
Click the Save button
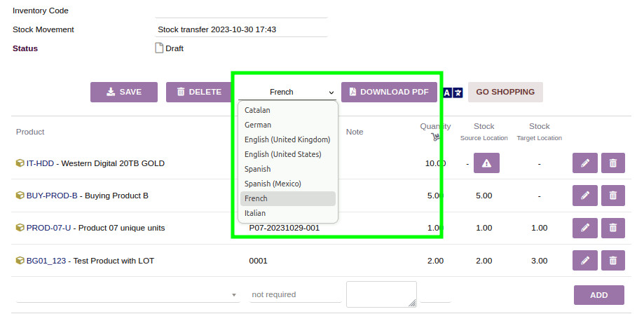click(x=123, y=92)
